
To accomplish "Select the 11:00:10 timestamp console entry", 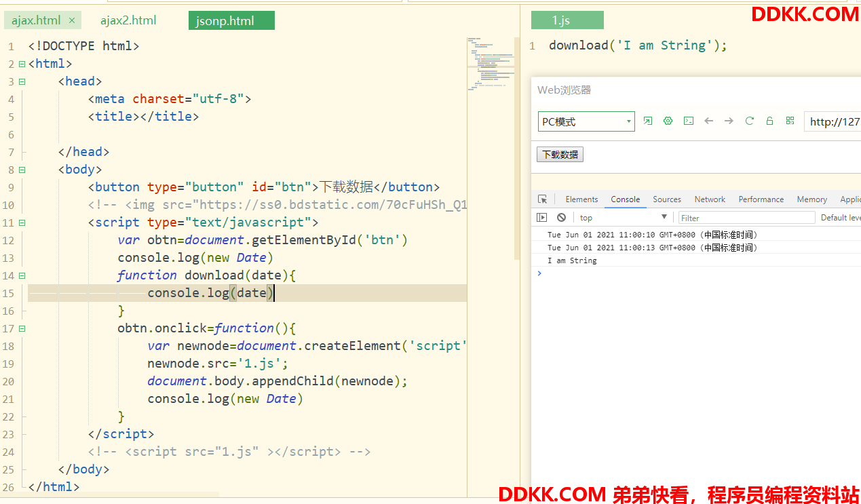I will (652, 235).
